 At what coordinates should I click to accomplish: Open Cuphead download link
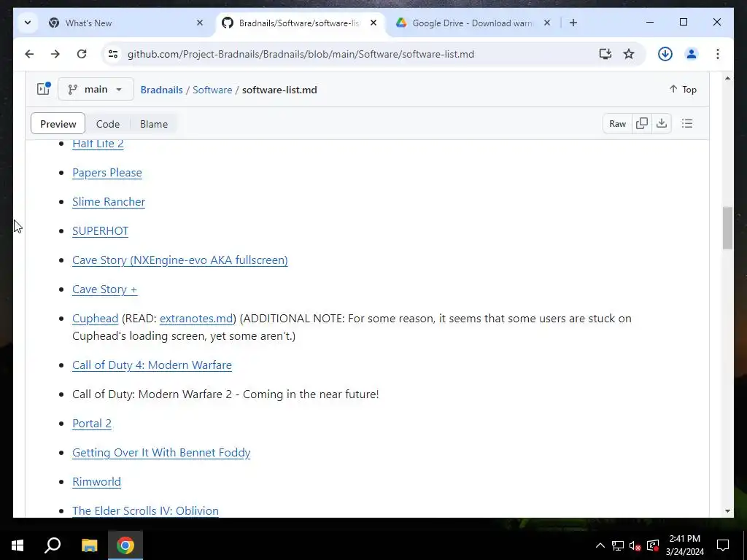(x=96, y=318)
